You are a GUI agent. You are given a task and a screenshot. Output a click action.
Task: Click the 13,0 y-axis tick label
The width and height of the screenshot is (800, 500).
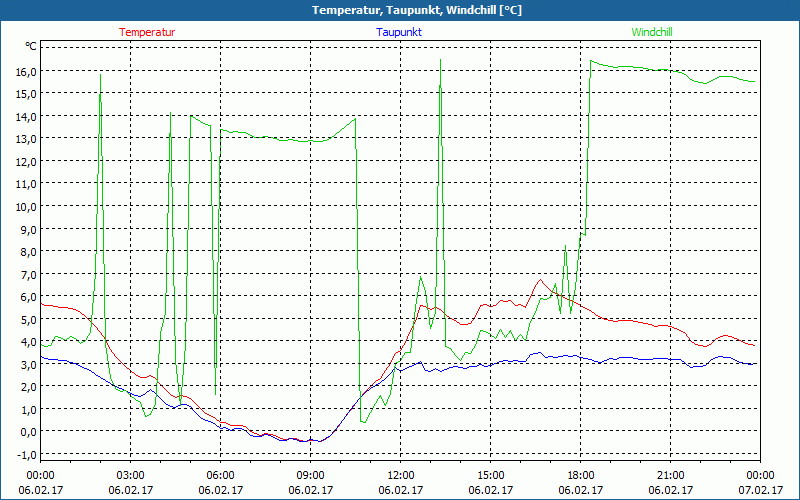pos(25,139)
